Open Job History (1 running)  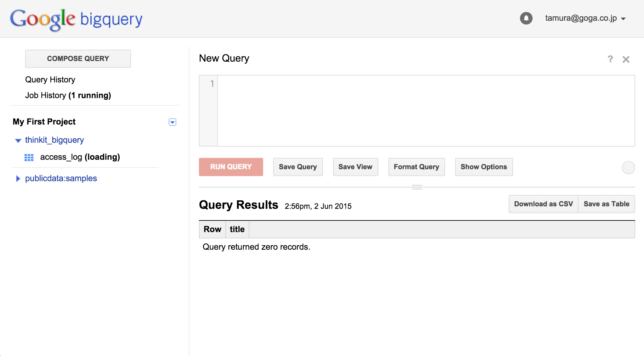(68, 95)
